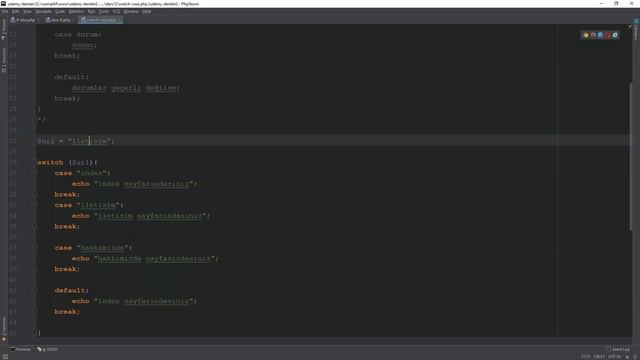Viewport: 640px width, 360px height.
Task: Click the PhpStorm app icon in title bar
Action: click(x=3, y=4)
